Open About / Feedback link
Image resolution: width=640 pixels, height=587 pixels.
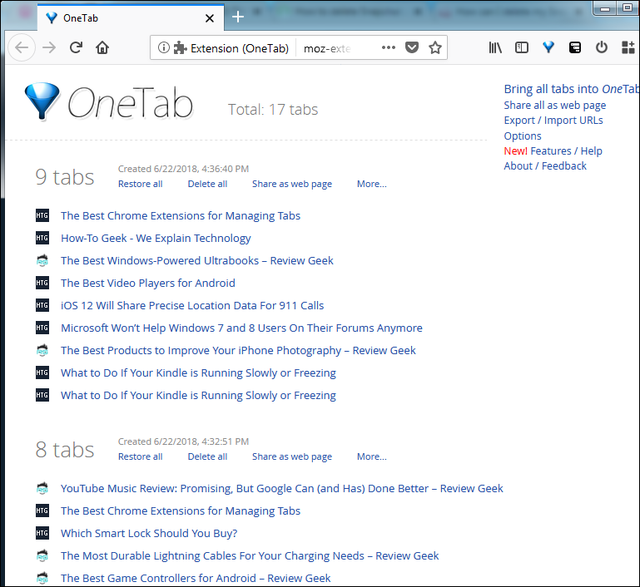pyautogui.click(x=545, y=166)
